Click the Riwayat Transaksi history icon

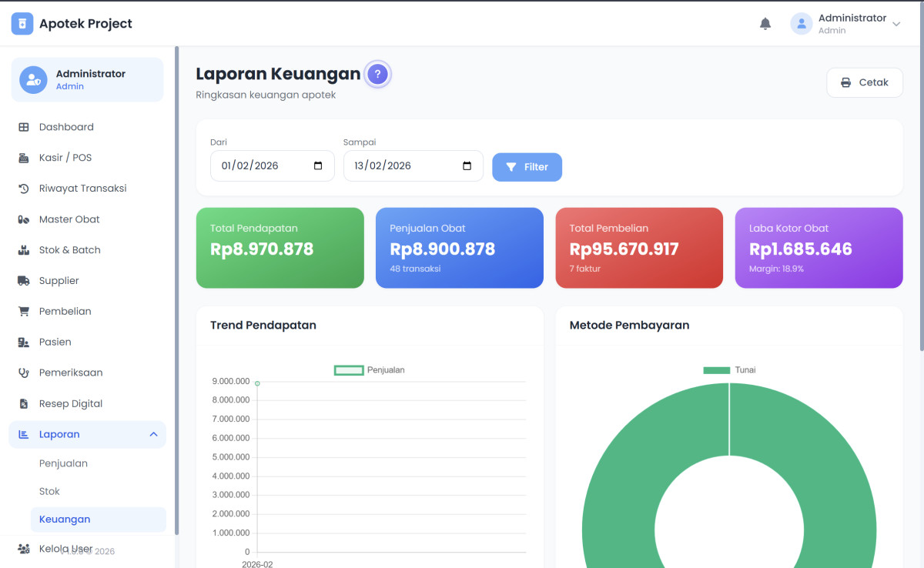click(24, 189)
